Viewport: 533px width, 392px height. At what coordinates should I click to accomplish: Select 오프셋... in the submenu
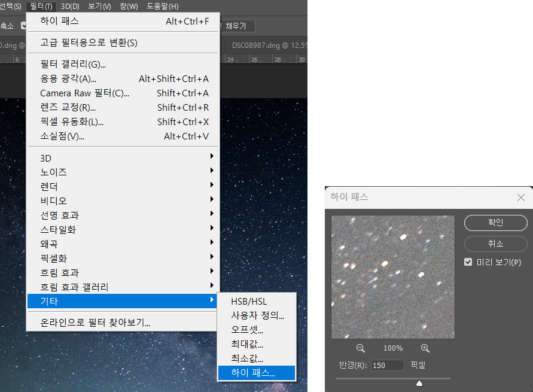pos(257,330)
